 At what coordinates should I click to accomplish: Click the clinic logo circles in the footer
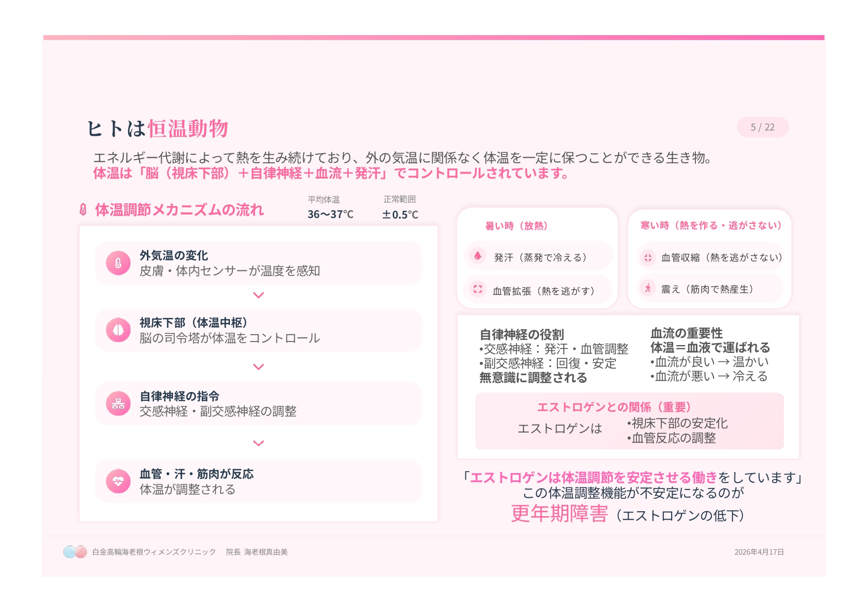[x=75, y=552]
